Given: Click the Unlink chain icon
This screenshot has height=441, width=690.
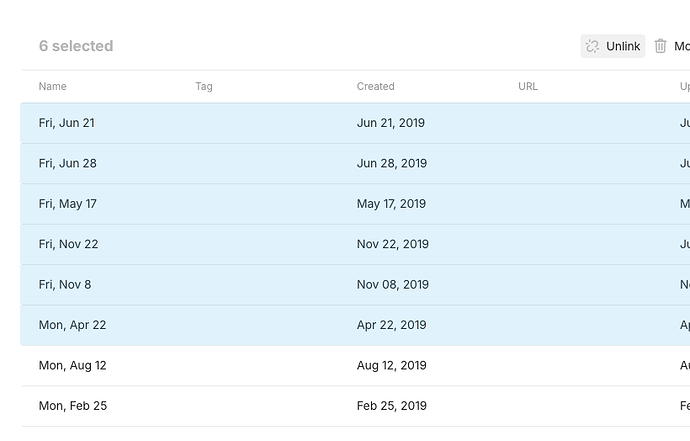Looking at the screenshot, I should point(592,46).
